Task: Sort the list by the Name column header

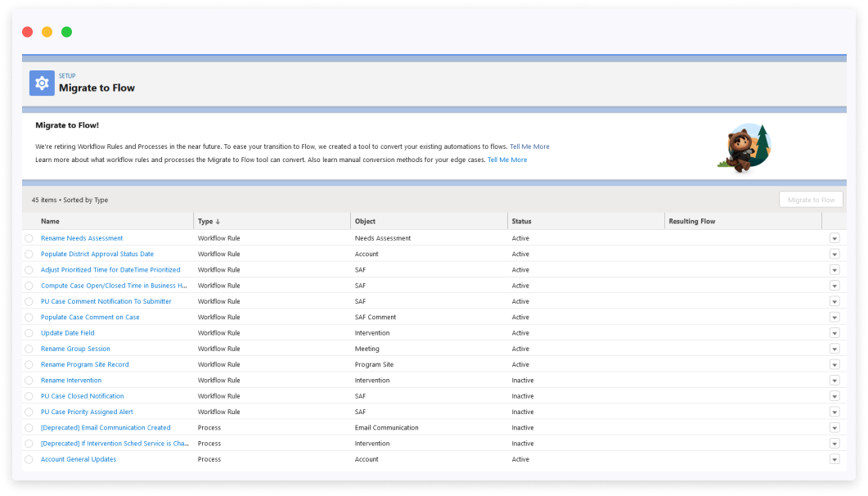Action: (50, 221)
